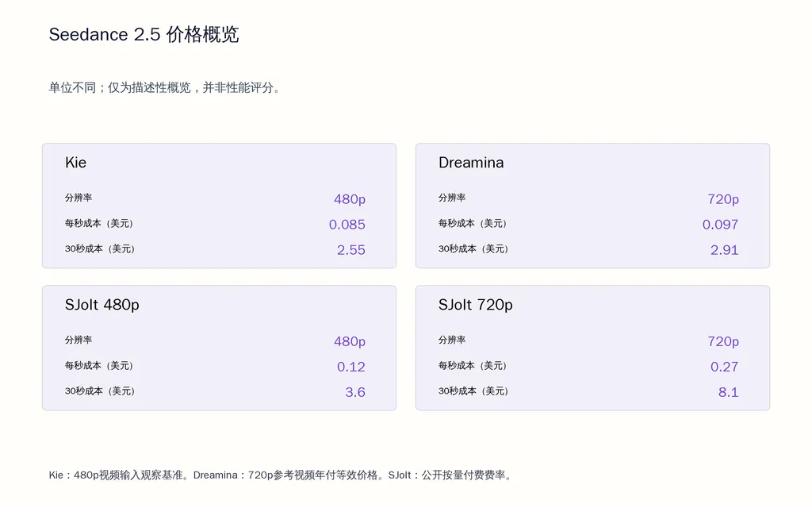
Task: Select the 分辨率 label in Kie card
Action: point(79,198)
